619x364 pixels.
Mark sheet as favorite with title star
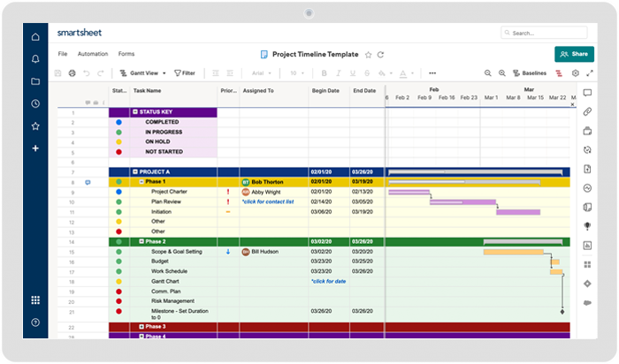369,54
